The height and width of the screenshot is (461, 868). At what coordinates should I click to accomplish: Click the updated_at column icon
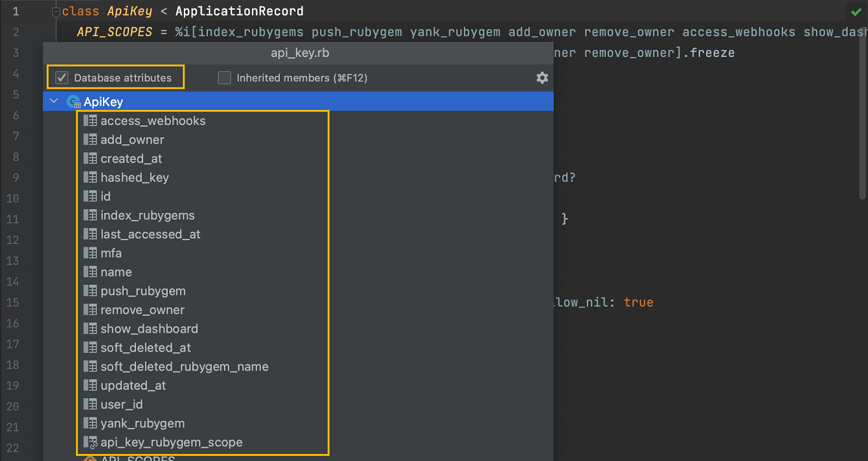pos(90,385)
